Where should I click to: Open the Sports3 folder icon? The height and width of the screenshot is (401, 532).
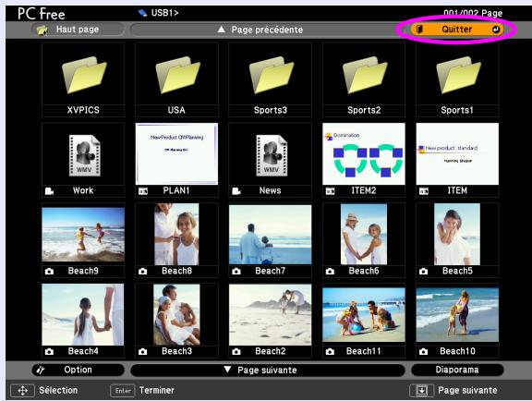click(272, 75)
